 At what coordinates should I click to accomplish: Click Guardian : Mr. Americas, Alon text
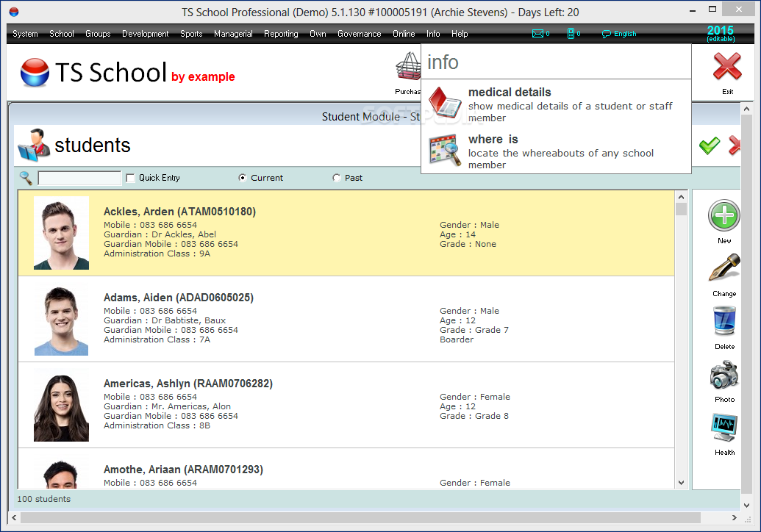click(x=167, y=406)
